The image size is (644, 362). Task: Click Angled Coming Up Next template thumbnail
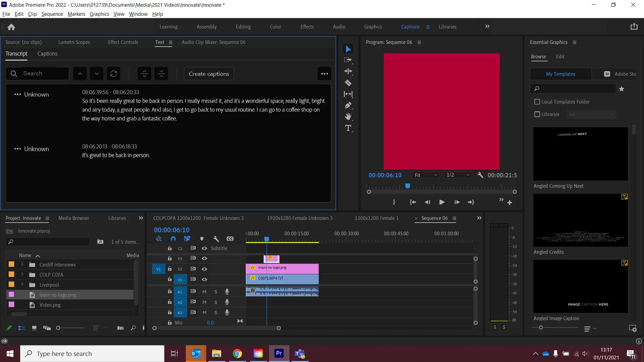(x=580, y=154)
